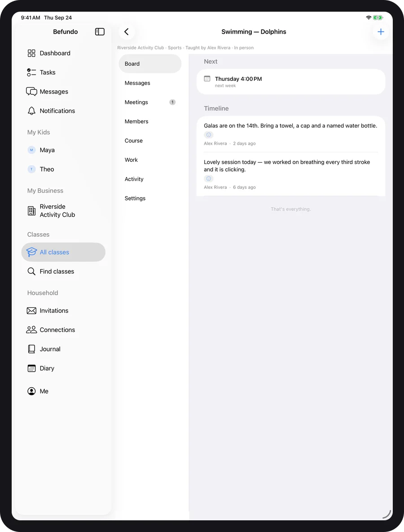Switch to the Meetings tab
The height and width of the screenshot is (532, 404).
150,102
